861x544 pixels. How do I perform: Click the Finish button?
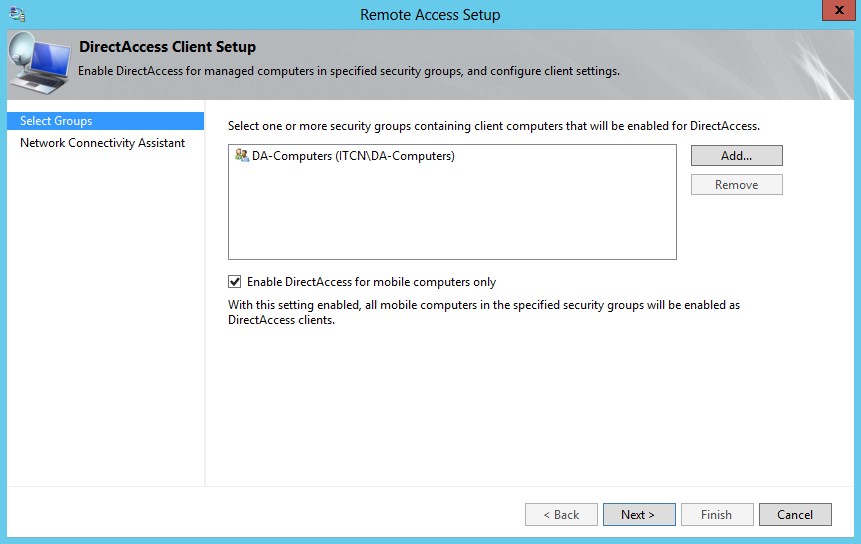pyautogui.click(x=716, y=515)
